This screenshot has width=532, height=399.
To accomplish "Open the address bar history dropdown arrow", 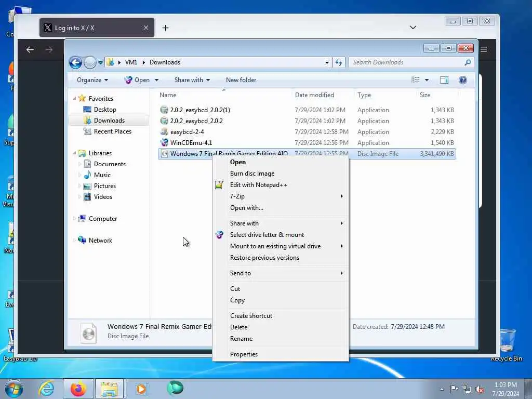I will point(327,62).
